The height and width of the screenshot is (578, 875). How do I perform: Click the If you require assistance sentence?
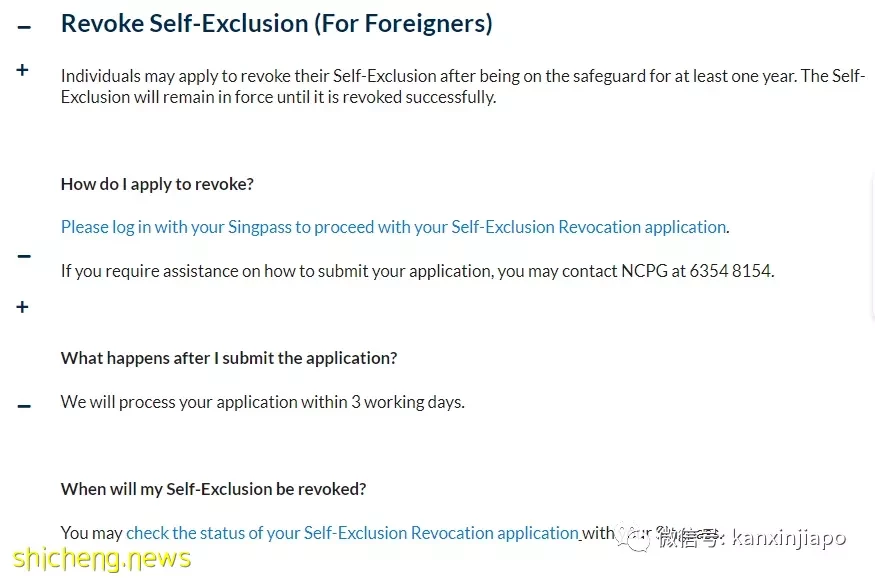coord(417,271)
